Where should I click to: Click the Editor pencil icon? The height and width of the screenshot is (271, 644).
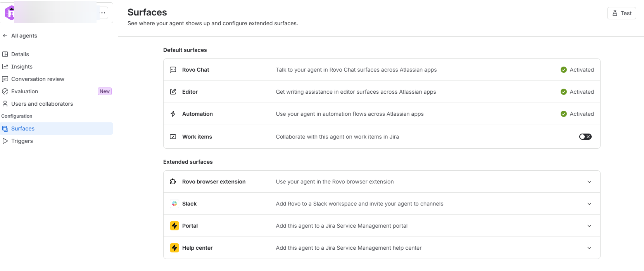click(173, 92)
